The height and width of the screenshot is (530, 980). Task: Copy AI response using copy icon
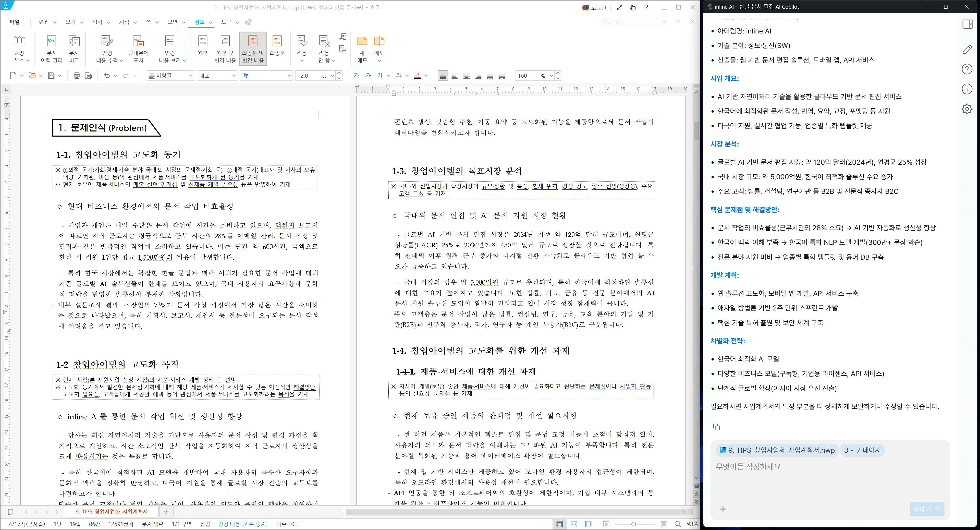(x=717, y=427)
